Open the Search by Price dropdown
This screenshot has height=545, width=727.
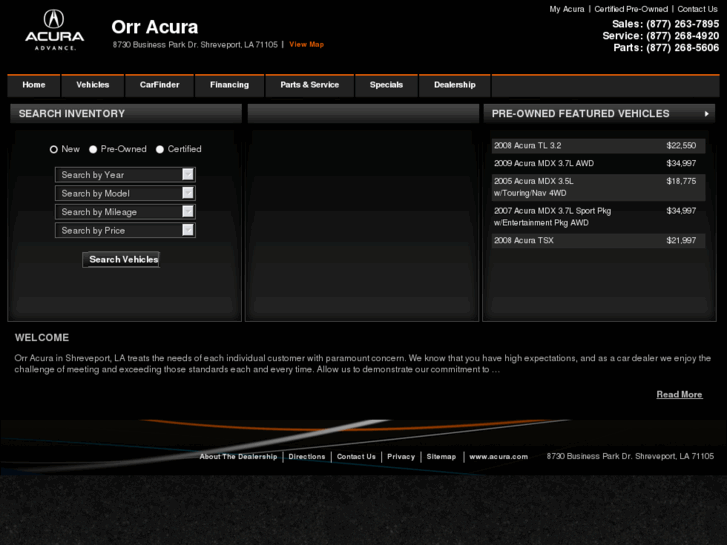pyautogui.click(x=125, y=231)
